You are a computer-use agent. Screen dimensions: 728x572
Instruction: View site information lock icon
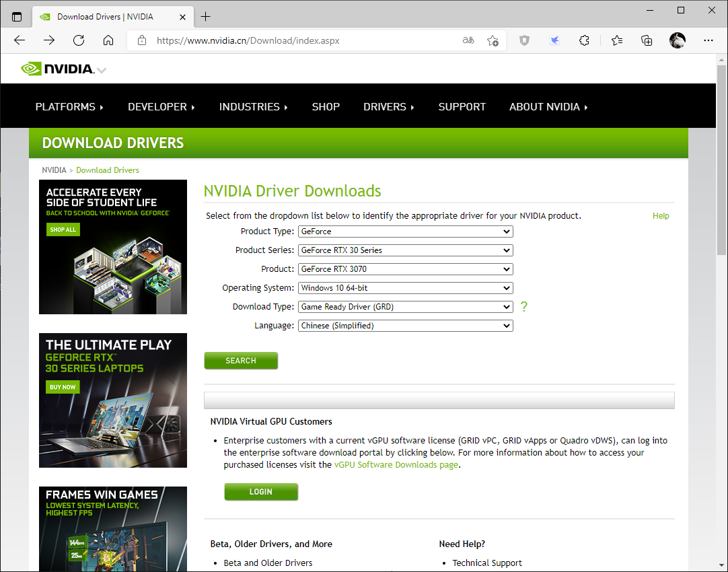142,40
